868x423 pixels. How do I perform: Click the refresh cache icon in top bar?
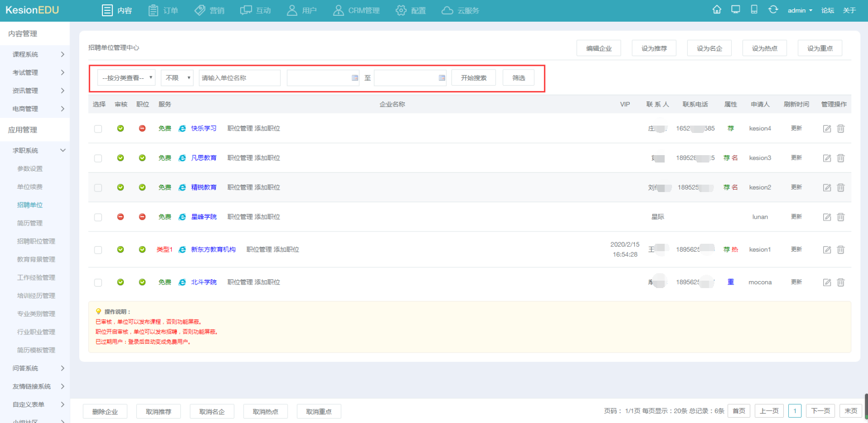click(773, 9)
